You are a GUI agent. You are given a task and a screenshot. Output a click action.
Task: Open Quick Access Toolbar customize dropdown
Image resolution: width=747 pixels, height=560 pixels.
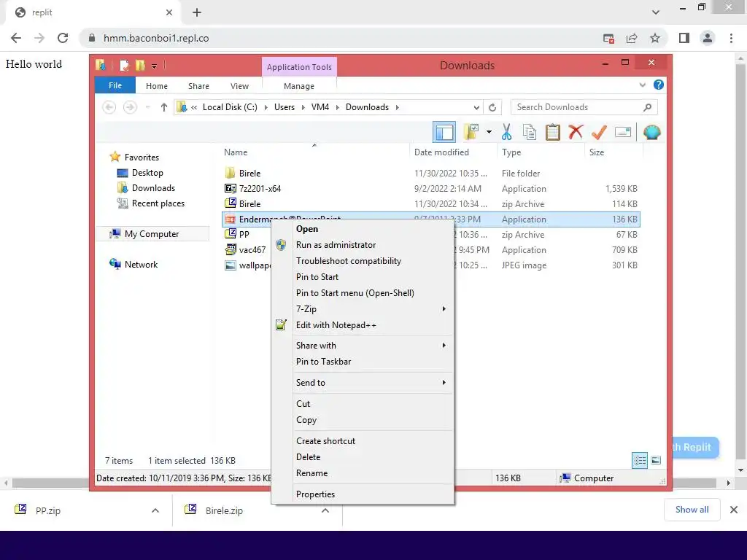pyautogui.click(x=154, y=66)
